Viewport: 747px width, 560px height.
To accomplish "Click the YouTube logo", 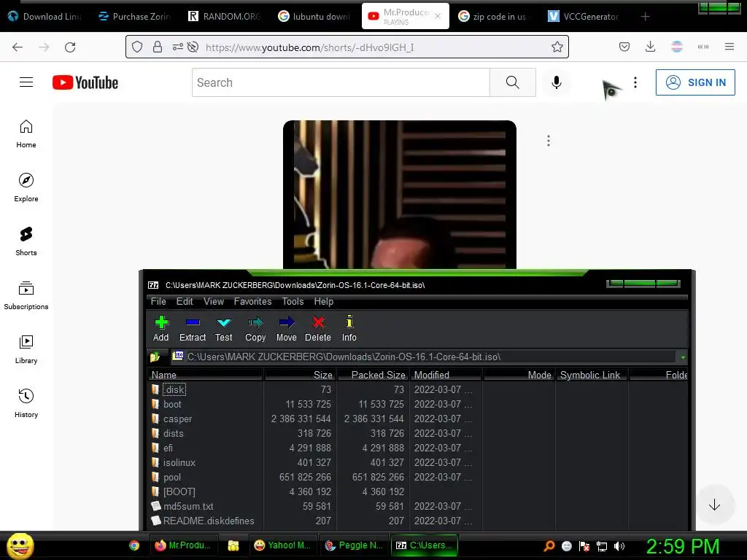I will [x=85, y=82].
